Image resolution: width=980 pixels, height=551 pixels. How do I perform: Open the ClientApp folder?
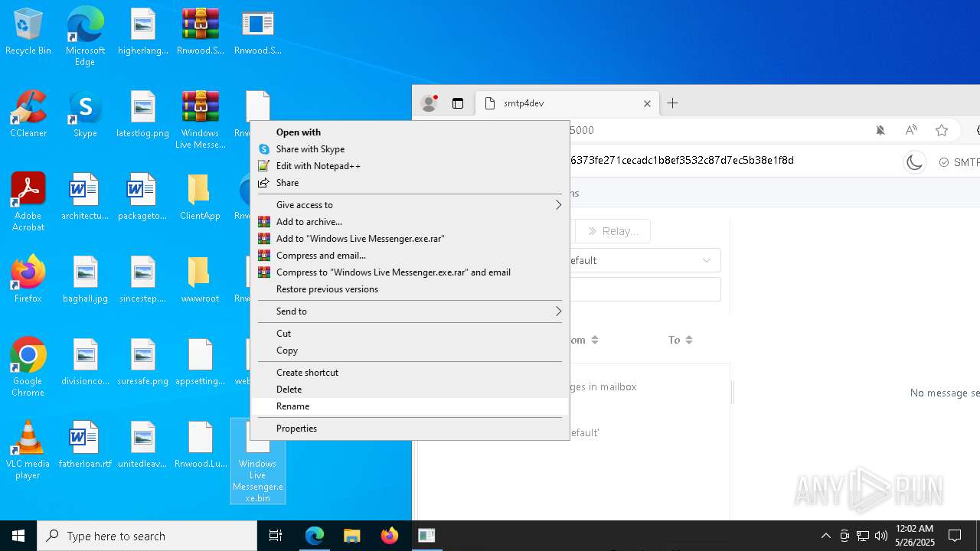click(201, 197)
